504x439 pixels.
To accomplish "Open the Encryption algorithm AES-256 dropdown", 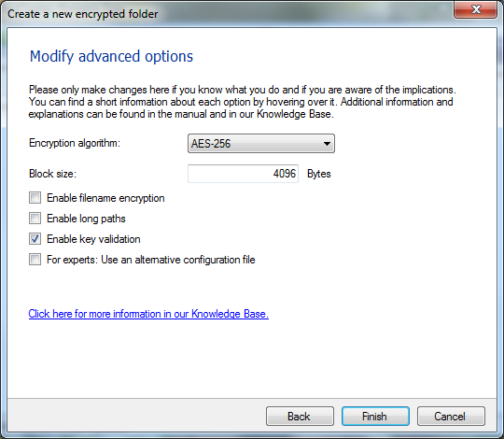I will pyautogui.click(x=261, y=144).
